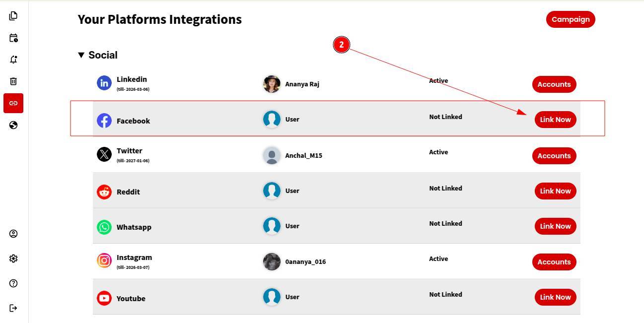
Task: Collapse the Social section triangle
Action: click(x=81, y=55)
